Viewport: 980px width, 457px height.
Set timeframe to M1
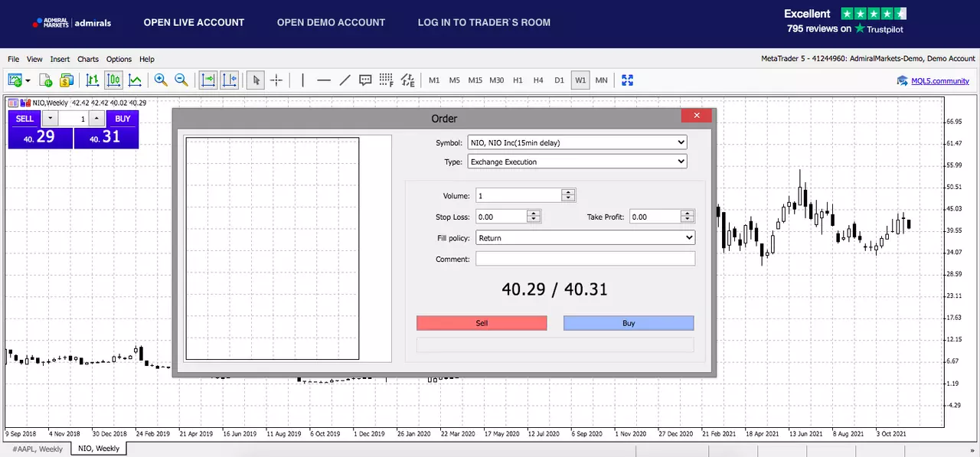point(434,80)
